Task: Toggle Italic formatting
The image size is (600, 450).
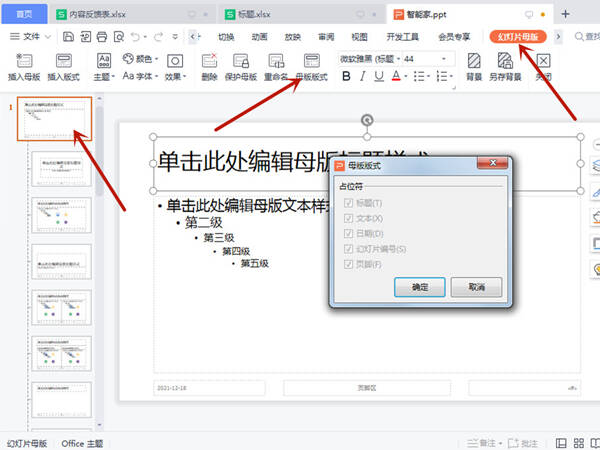Action: [362, 76]
